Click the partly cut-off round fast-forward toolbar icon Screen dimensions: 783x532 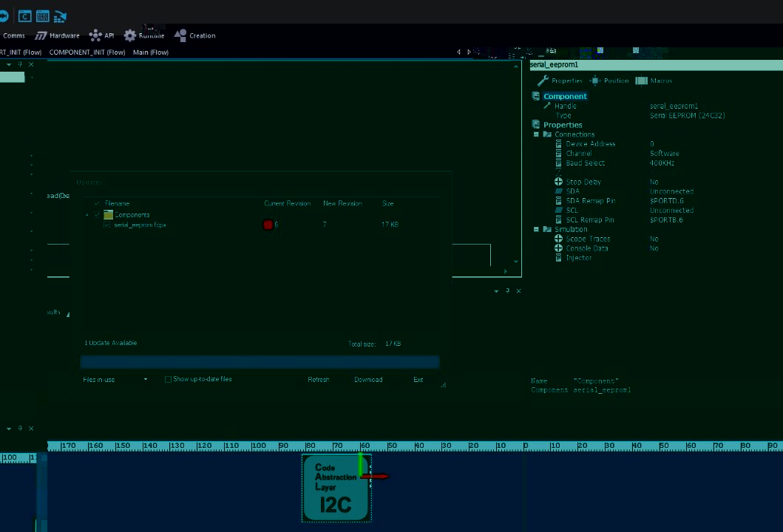coord(4,16)
